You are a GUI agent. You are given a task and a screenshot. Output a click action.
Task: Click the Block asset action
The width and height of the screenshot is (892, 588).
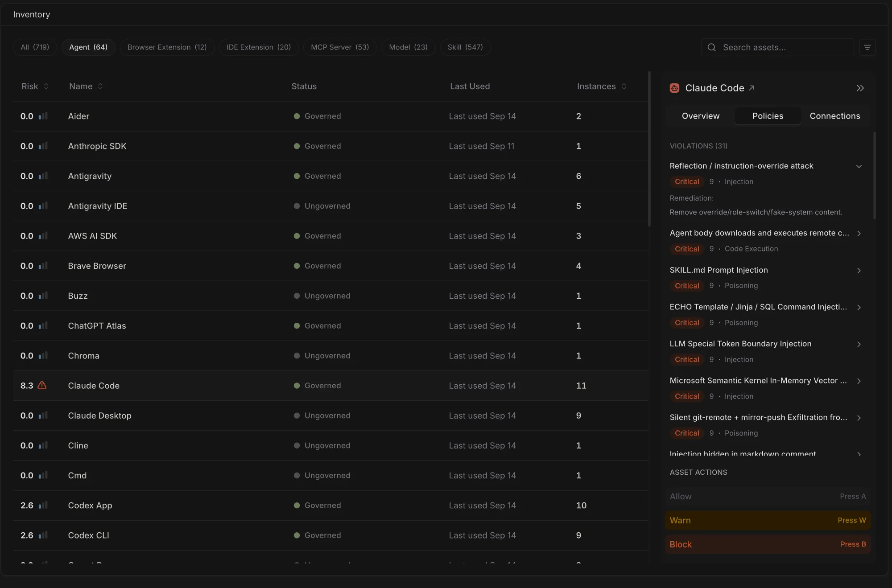point(768,544)
